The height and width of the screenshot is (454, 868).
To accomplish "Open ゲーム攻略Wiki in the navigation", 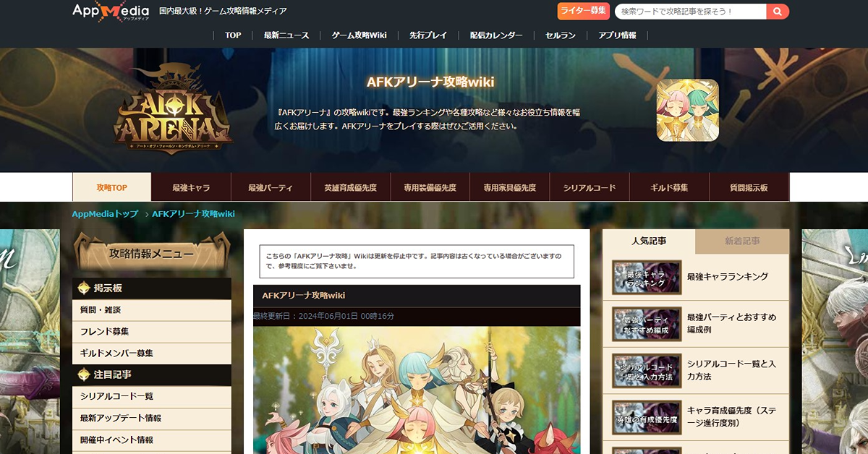I will (359, 35).
